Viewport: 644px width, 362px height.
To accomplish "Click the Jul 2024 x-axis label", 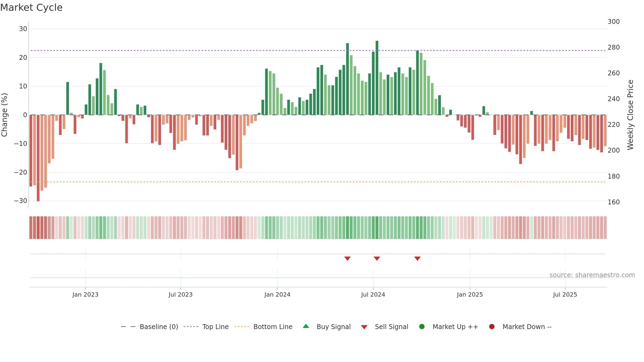I will [373, 295].
